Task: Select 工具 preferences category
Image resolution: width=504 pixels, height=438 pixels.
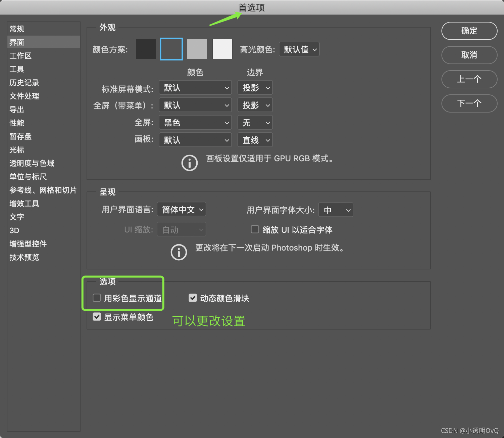Action: pos(44,69)
